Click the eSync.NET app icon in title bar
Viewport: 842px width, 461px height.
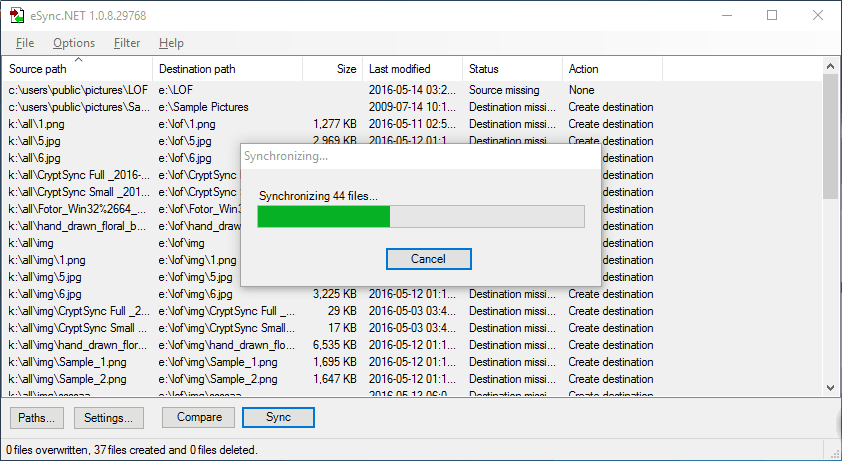tap(17, 16)
